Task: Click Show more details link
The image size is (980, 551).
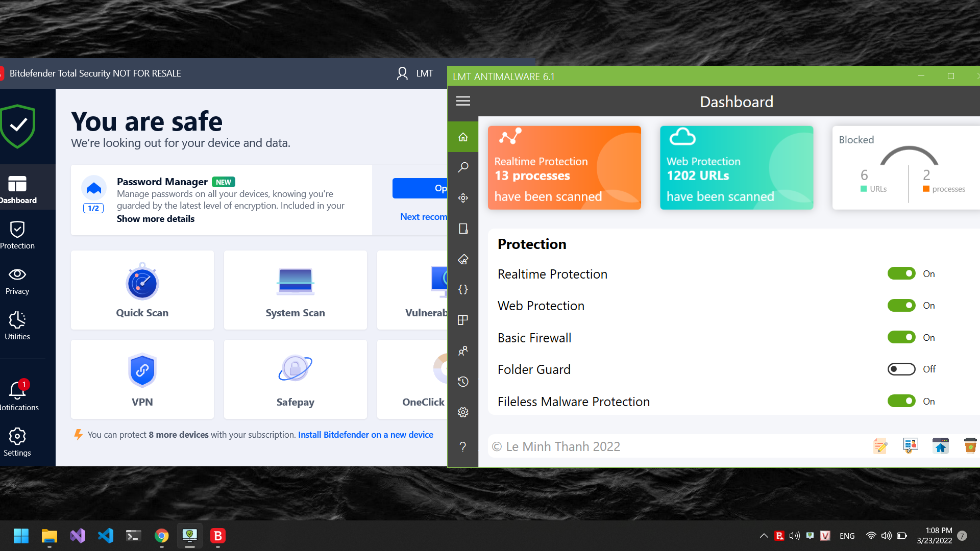Action: click(x=155, y=218)
